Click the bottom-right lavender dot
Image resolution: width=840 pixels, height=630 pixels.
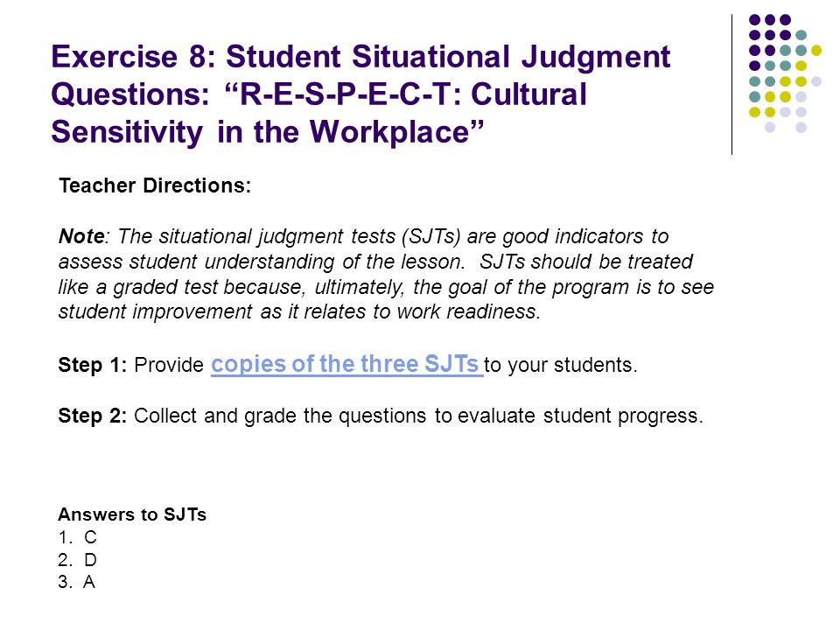click(x=801, y=128)
